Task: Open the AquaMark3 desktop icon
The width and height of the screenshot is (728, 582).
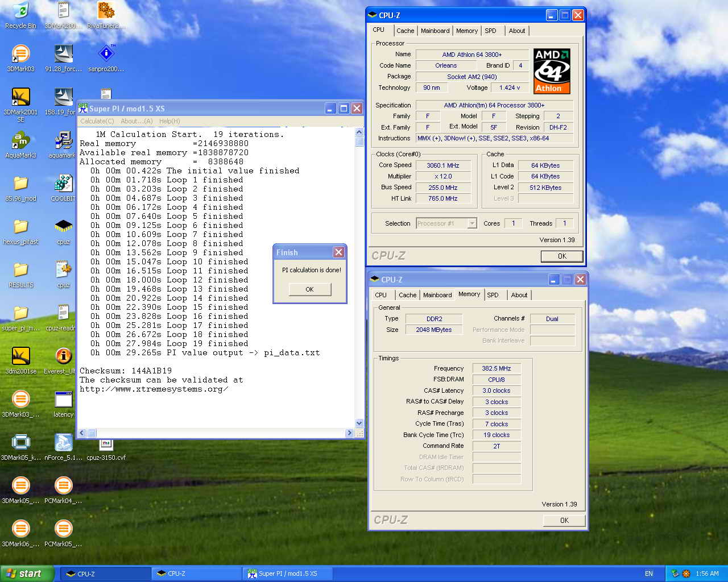Action: pyautogui.click(x=20, y=144)
